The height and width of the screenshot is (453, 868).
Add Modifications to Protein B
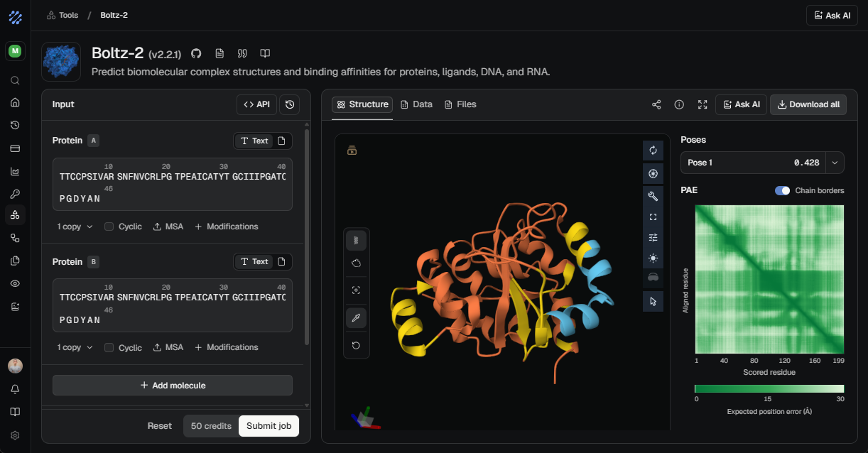click(x=226, y=347)
